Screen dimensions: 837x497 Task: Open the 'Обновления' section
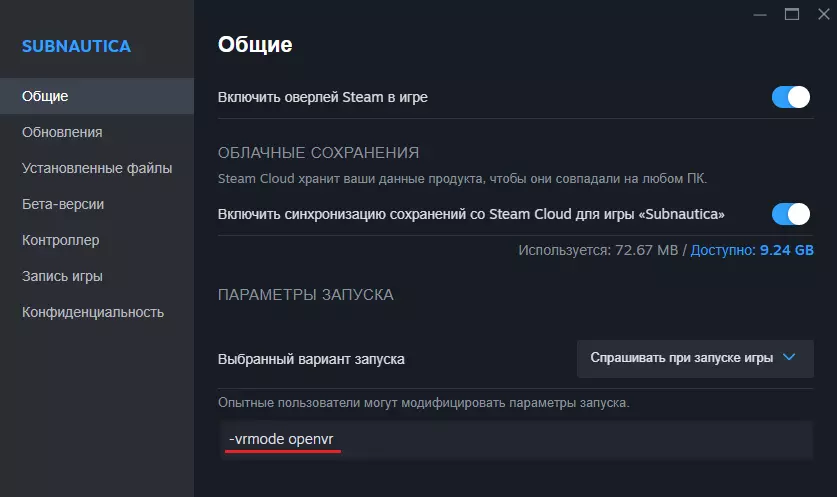coord(62,132)
